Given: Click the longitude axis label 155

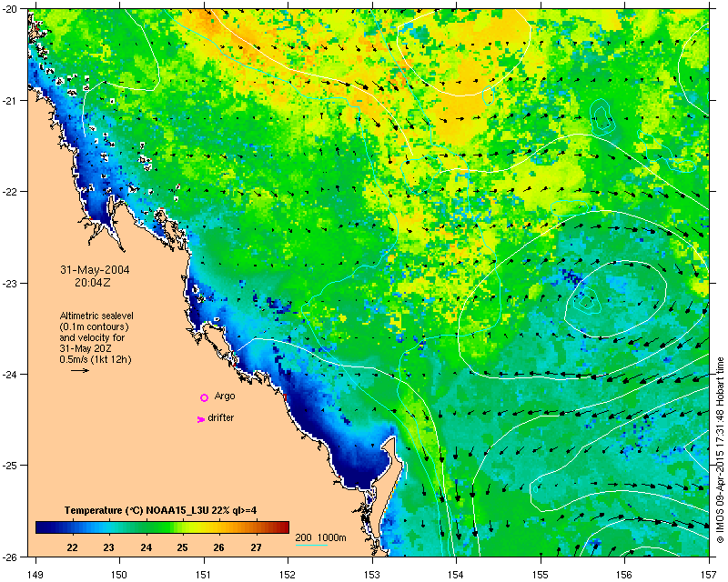Looking at the screenshot, I should click(x=541, y=575).
